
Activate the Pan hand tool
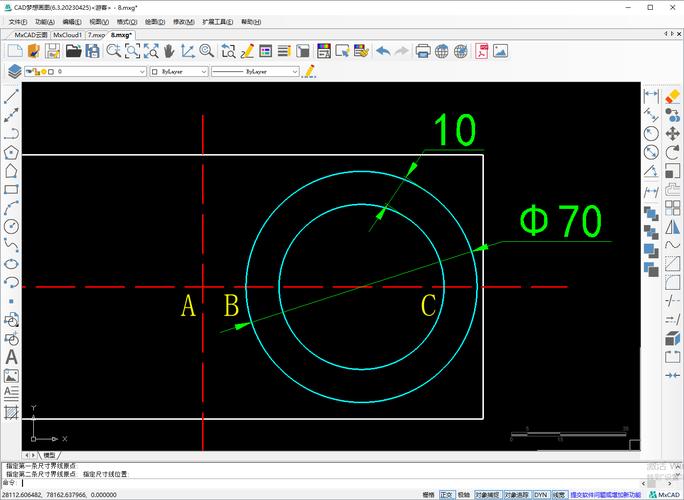169,51
